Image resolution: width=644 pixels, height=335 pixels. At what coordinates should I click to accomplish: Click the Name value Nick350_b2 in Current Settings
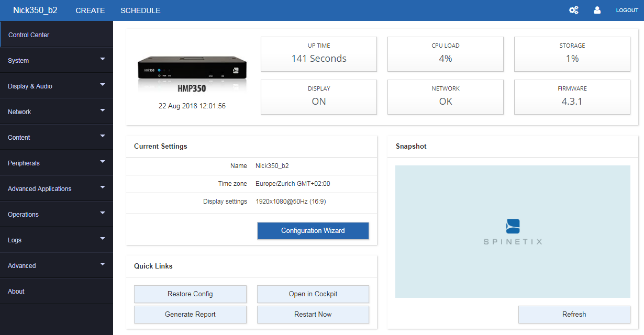(272, 166)
